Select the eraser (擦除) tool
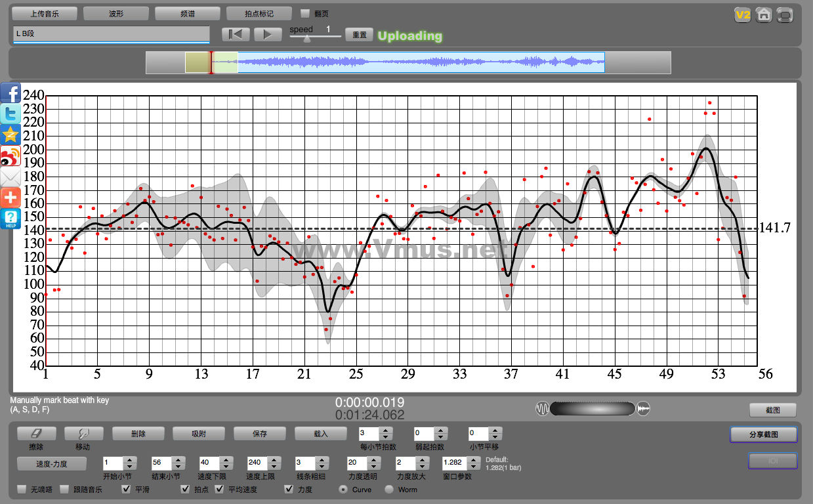The height and width of the screenshot is (504, 813). [36, 434]
